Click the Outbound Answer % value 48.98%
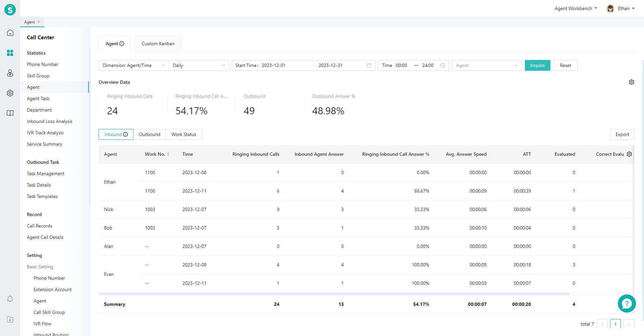Screen dimensions: 644x336 tap(328, 111)
